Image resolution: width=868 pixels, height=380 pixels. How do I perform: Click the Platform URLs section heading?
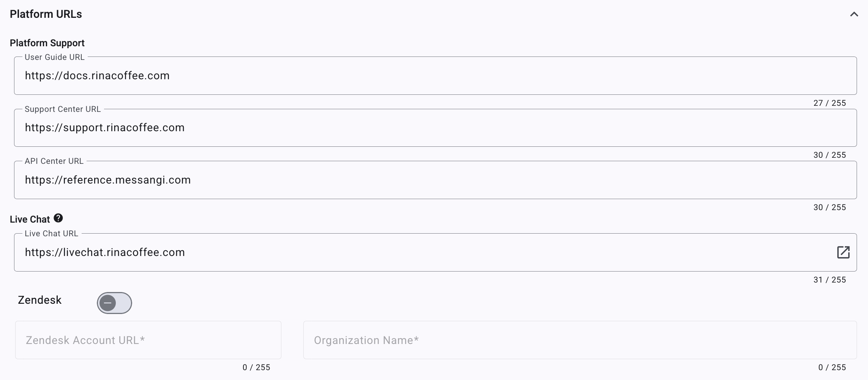(x=46, y=14)
